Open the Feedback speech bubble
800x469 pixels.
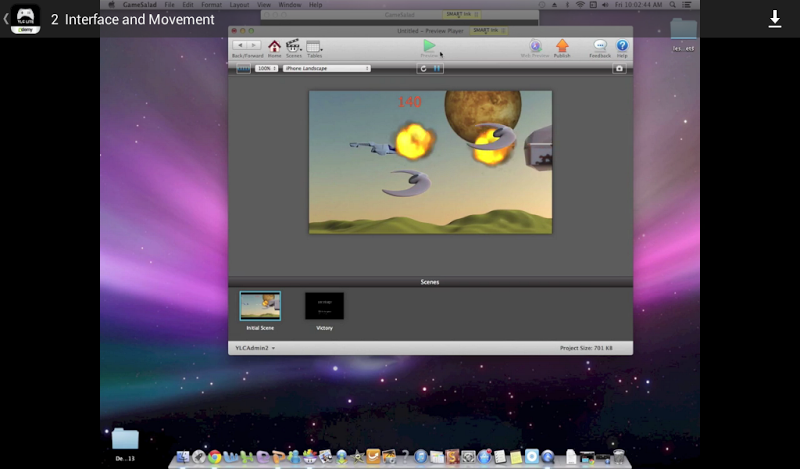click(600, 46)
